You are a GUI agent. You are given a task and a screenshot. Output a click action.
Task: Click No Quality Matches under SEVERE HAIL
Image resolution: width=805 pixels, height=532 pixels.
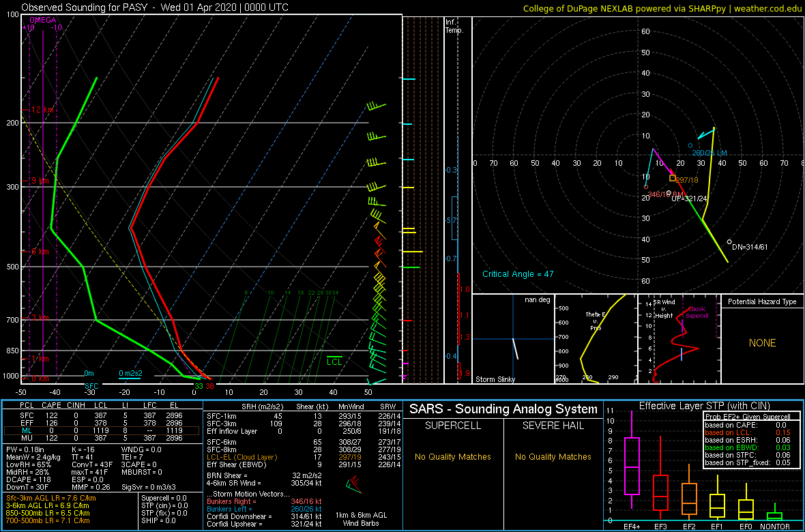(554, 456)
